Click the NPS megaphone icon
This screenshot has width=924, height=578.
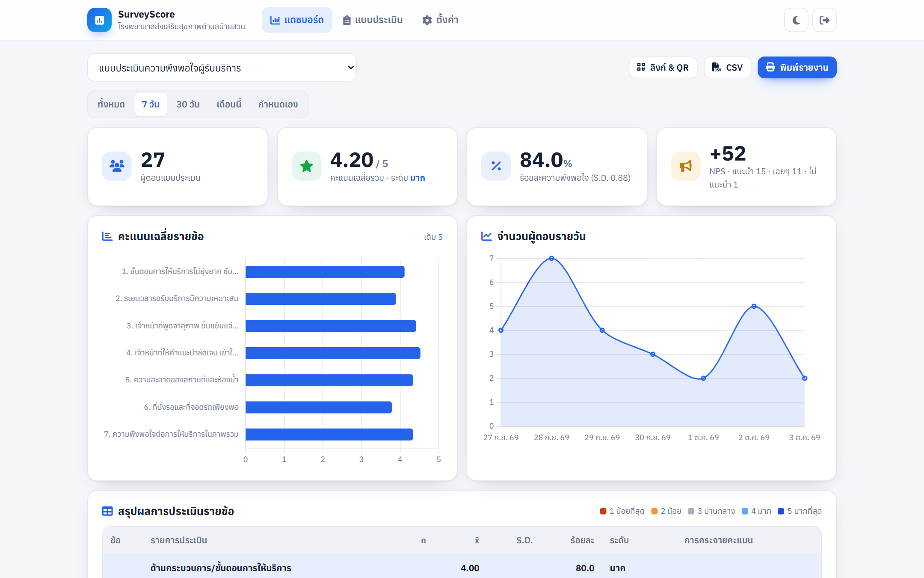coord(686,166)
